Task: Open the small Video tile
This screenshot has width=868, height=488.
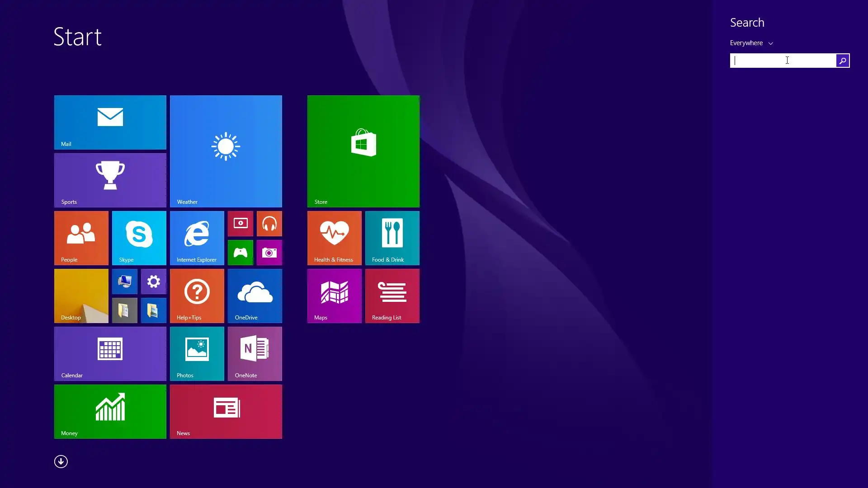Action: pyautogui.click(x=240, y=224)
